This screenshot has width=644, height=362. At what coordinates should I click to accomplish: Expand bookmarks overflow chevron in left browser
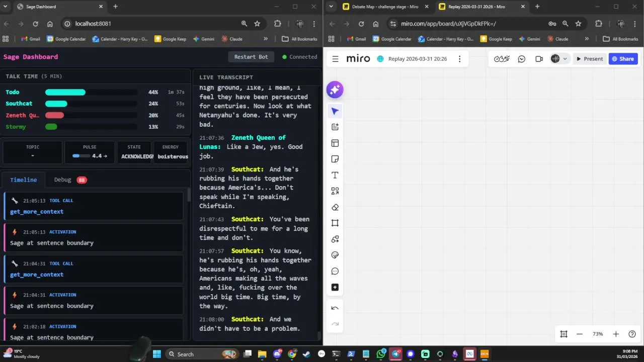click(266, 39)
